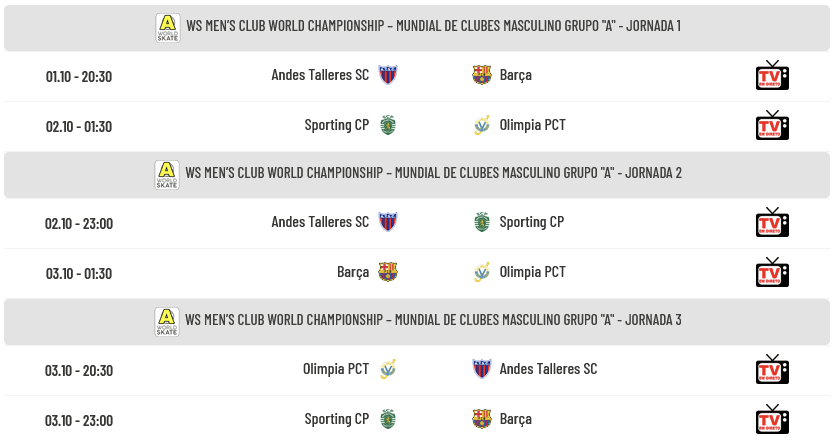The width and height of the screenshot is (835, 446).
Task: Click Sporting CP crest in 02.10 01:30 match
Action: tap(388, 125)
